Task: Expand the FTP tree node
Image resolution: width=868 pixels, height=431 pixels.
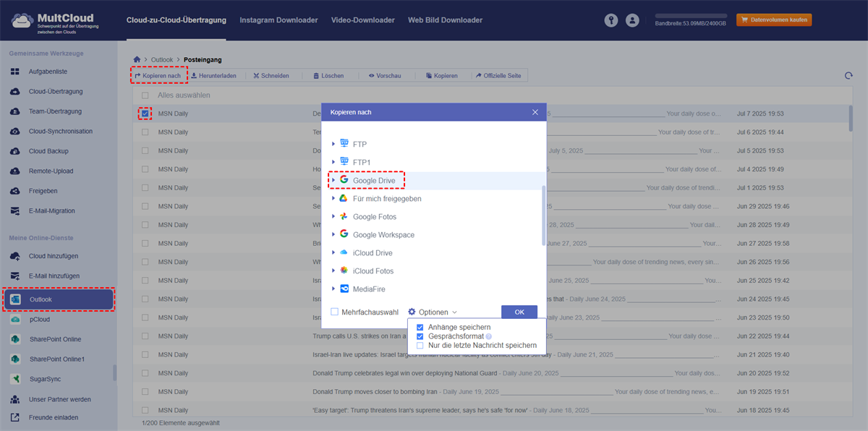Action: click(x=333, y=145)
